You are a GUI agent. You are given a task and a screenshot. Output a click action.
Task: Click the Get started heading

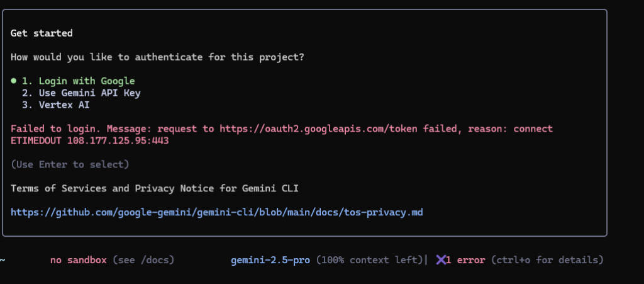[x=42, y=33]
